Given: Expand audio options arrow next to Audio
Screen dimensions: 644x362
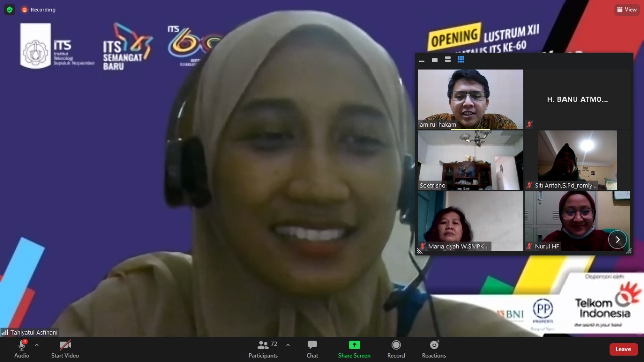Looking at the screenshot, I should [x=37, y=345].
